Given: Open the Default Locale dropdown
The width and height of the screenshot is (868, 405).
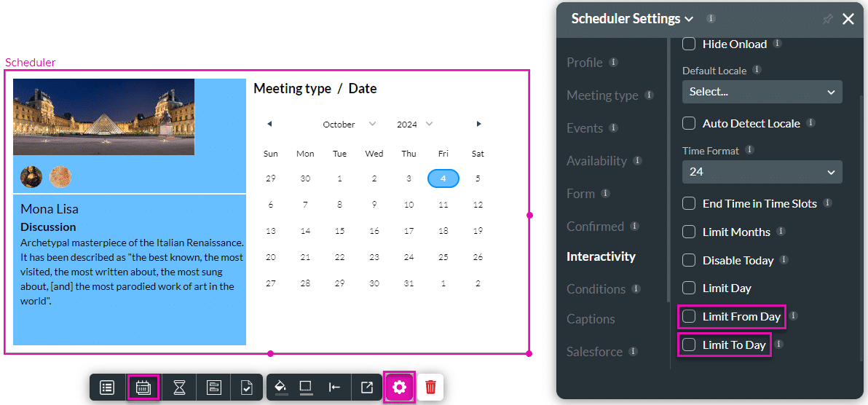Looking at the screenshot, I should 762,92.
